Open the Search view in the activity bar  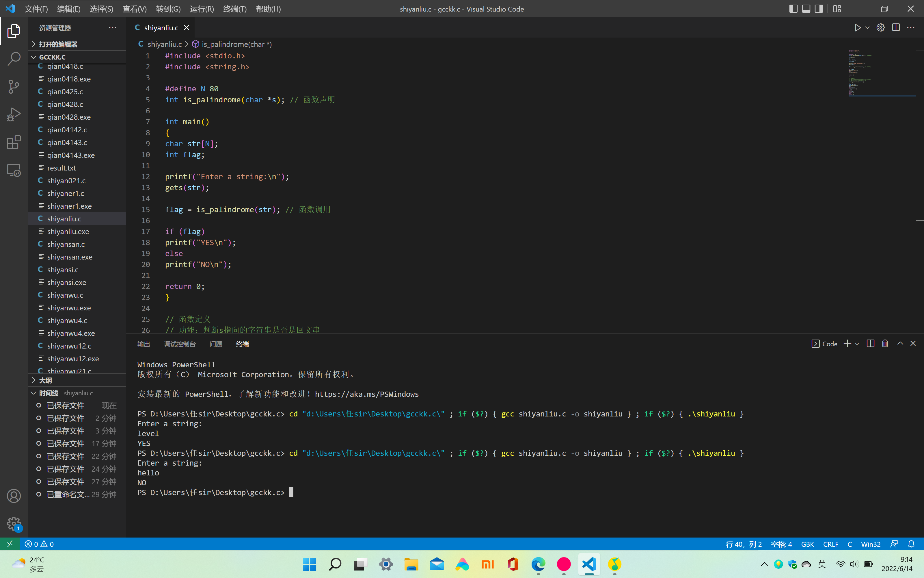14,59
